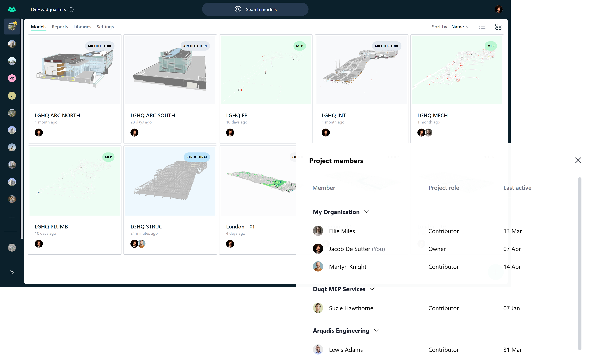The height and width of the screenshot is (364, 595).
Task: Click the Last active column header
Action: (x=517, y=188)
